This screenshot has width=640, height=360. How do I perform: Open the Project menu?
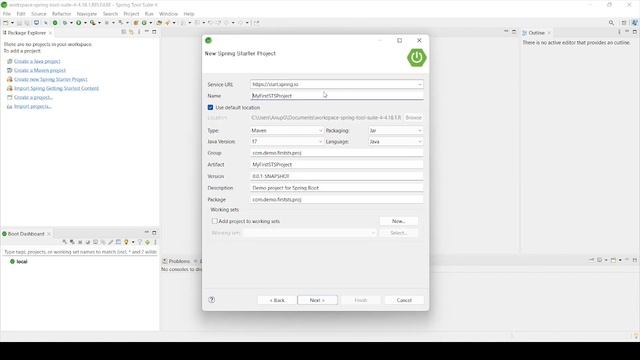(x=131, y=14)
